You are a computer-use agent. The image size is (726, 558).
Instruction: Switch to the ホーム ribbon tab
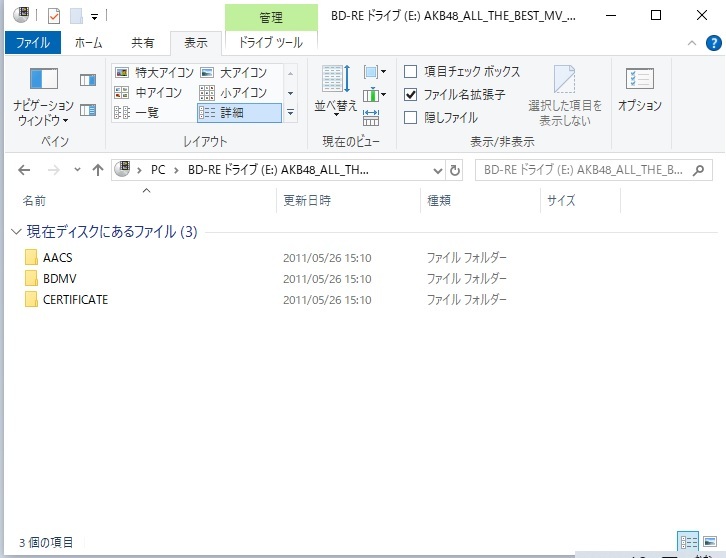[88, 43]
